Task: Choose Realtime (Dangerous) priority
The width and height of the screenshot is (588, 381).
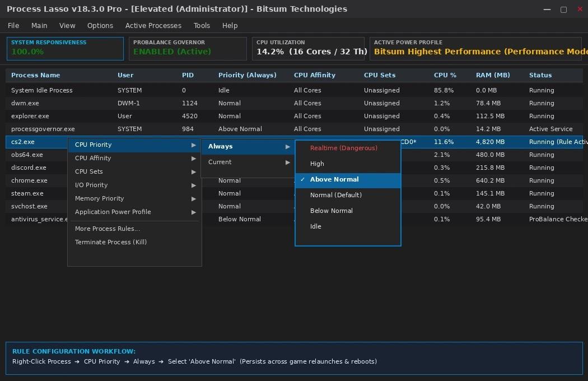Action: pyautogui.click(x=348, y=148)
